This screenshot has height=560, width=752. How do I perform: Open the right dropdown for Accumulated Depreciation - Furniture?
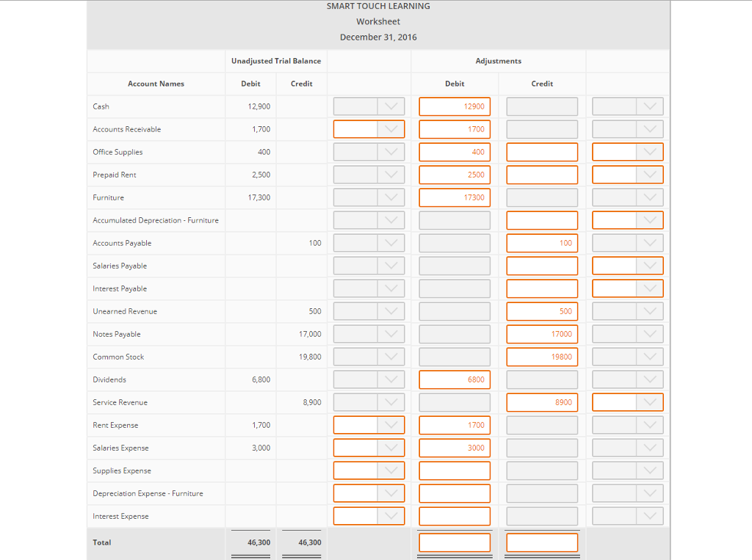click(x=628, y=220)
